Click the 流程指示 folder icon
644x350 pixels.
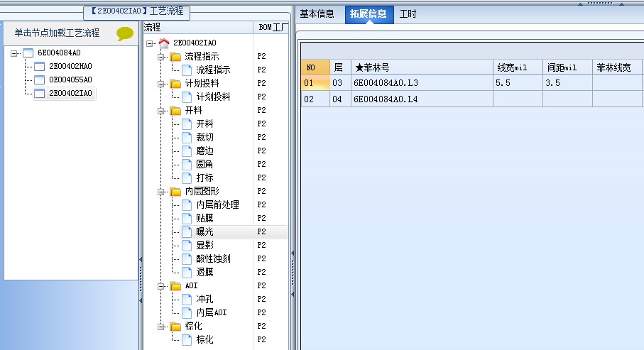tap(175, 57)
